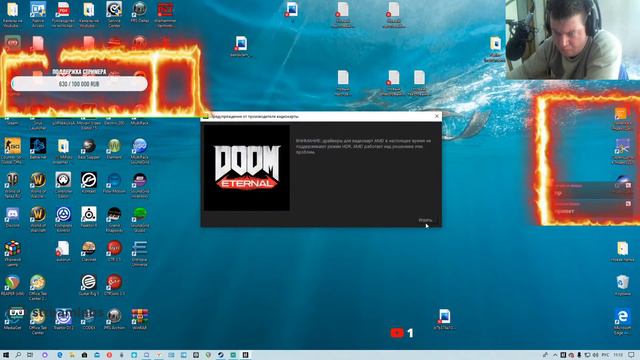
Task: Open the Element synth shortcut
Action: [x=114, y=149]
